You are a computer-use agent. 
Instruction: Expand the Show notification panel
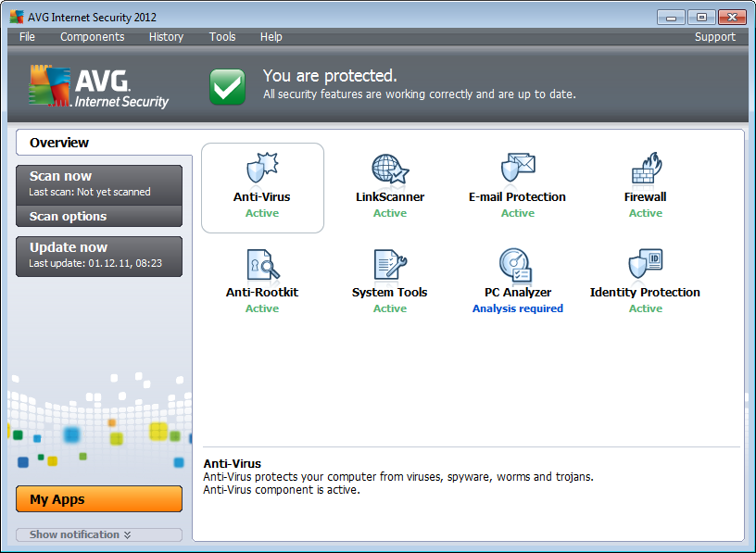[x=98, y=534]
